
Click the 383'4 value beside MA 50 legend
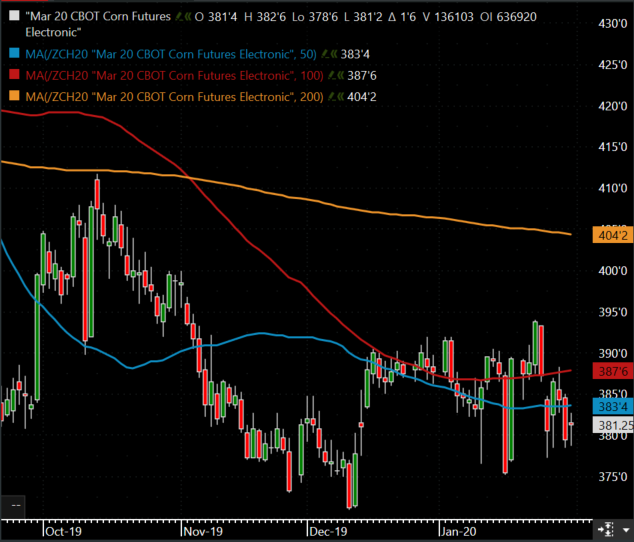(355, 54)
